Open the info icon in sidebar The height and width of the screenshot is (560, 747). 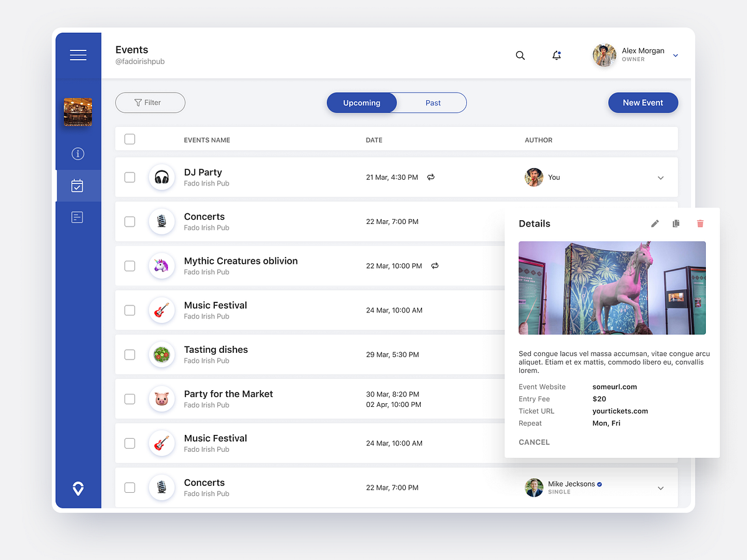[x=78, y=154]
